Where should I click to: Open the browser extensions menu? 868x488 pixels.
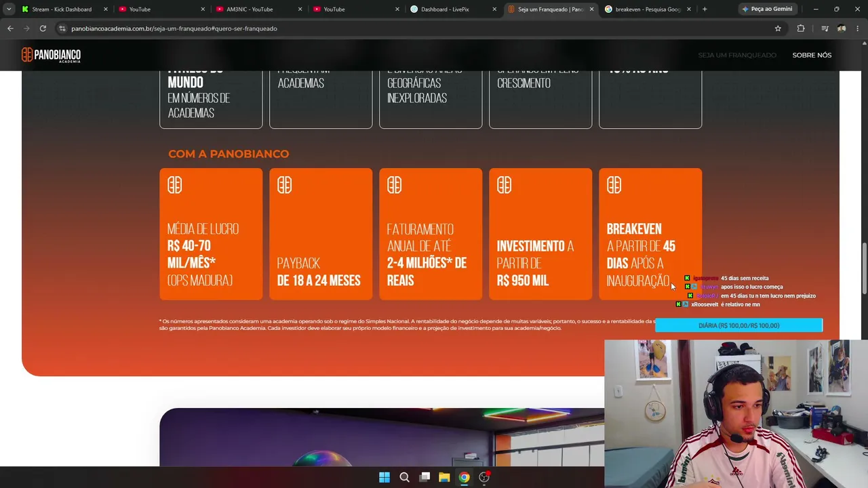coord(801,28)
